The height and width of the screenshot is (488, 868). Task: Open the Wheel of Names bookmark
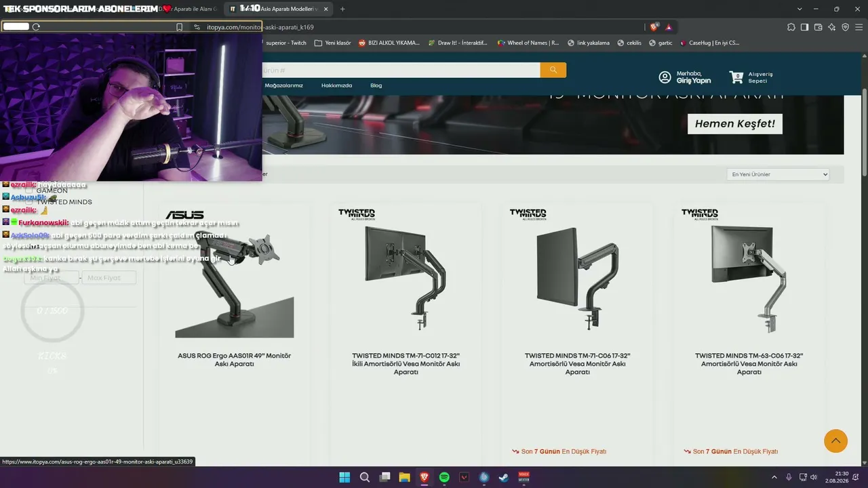point(528,43)
